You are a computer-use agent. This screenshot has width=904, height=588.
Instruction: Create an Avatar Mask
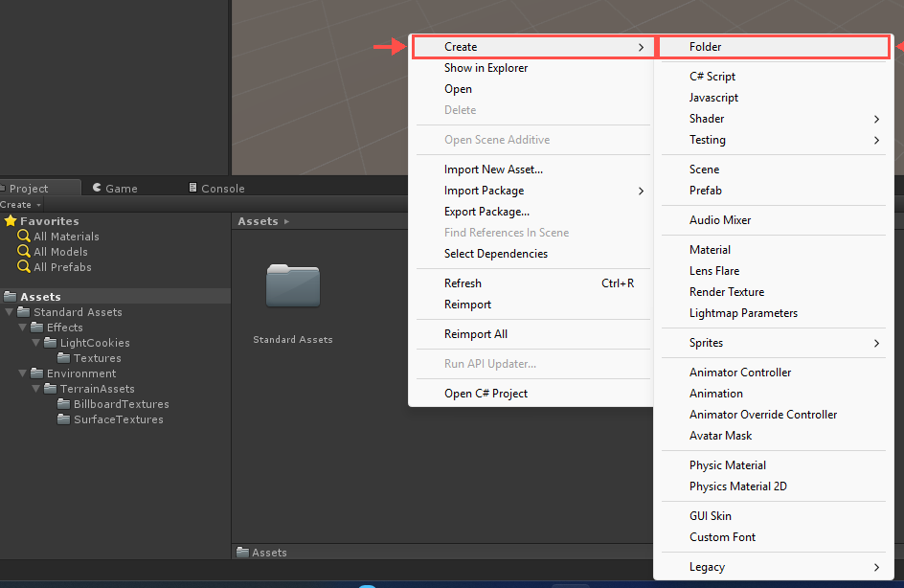coord(773,436)
